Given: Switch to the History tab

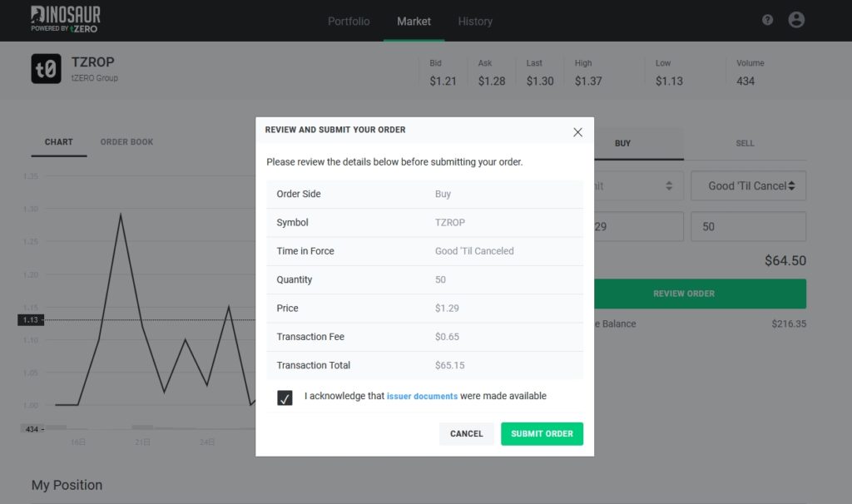Looking at the screenshot, I should tap(475, 21).
